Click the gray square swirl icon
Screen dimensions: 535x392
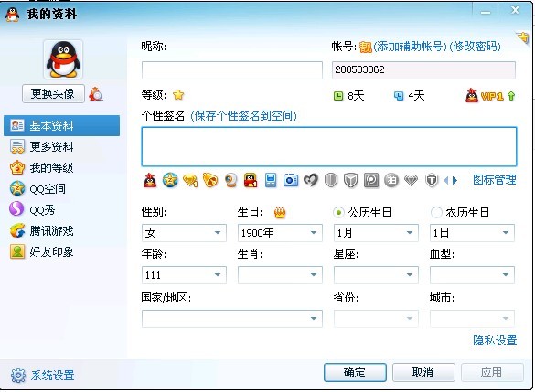point(371,180)
